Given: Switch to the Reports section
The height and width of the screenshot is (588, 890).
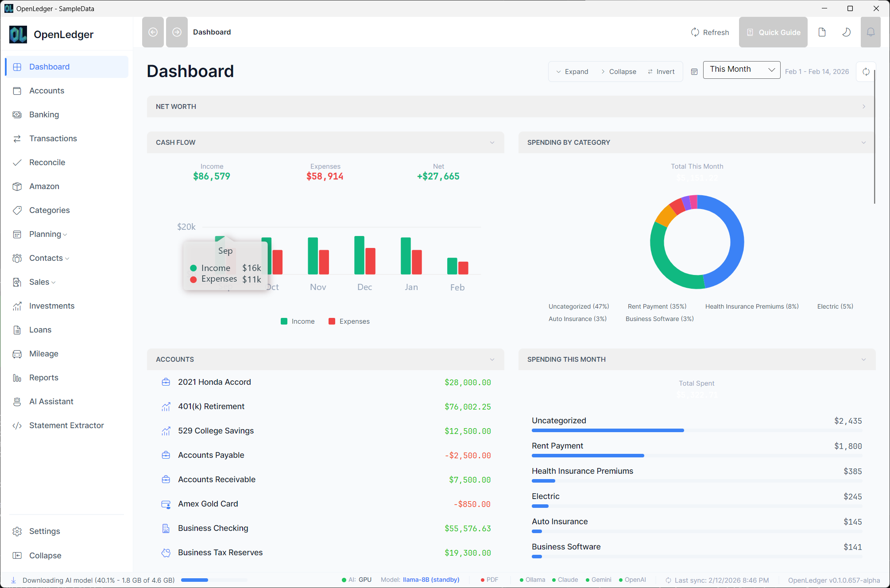Looking at the screenshot, I should coord(43,377).
